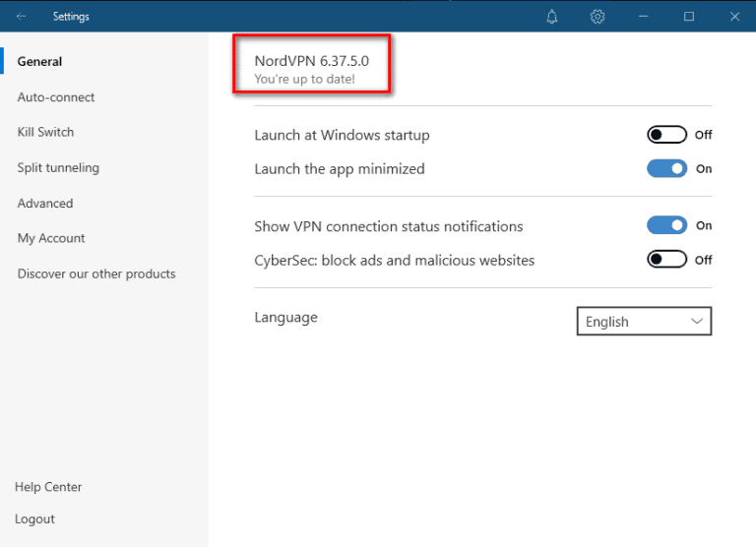The height and width of the screenshot is (547, 756).
Task: Enable CyberSec ad blocking toggle
Action: [666, 260]
